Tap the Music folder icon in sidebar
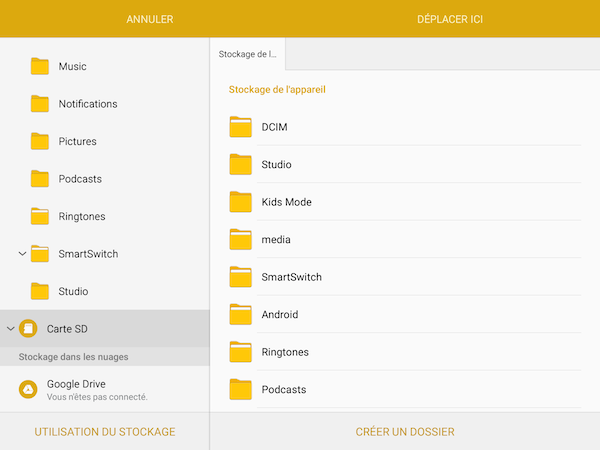 click(x=40, y=66)
